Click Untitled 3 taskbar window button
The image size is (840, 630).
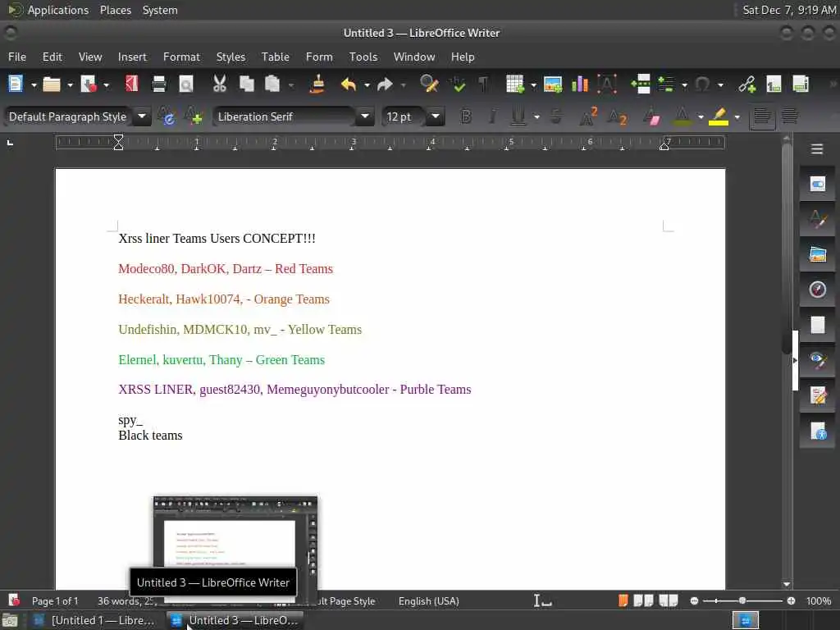pos(235,620)
